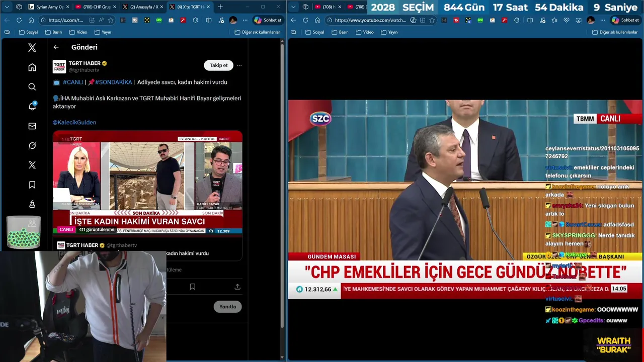Open Extensions puzzle icon in YouTube browser
Image resolution: width=644 pixels, height=362 pixels.
[517, 20]
